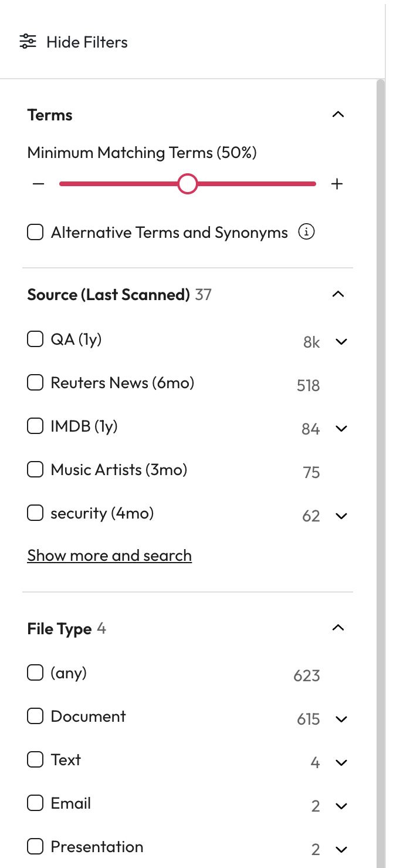Expand the security (4mo) source arrow
The width and height of the screenshot is (393, 868).
click(341, 516)
